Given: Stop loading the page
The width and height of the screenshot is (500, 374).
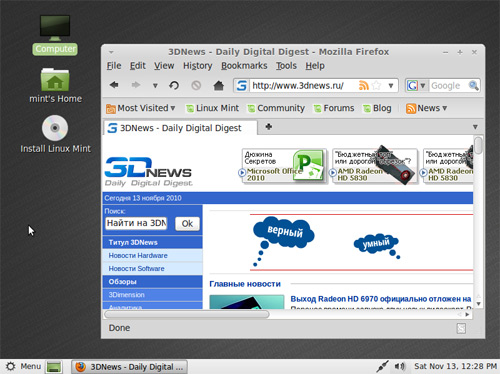Looking at the screenshot, I should 196,86.
